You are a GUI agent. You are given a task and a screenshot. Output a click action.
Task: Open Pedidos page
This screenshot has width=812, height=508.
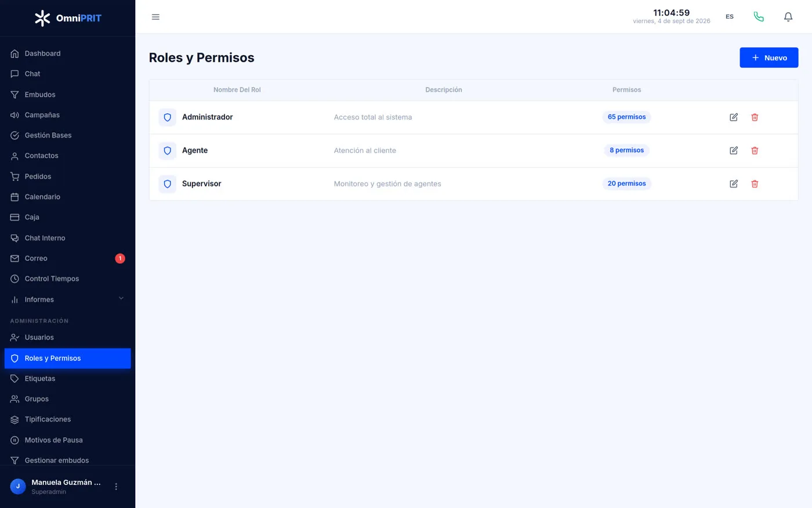pos(68,176)
